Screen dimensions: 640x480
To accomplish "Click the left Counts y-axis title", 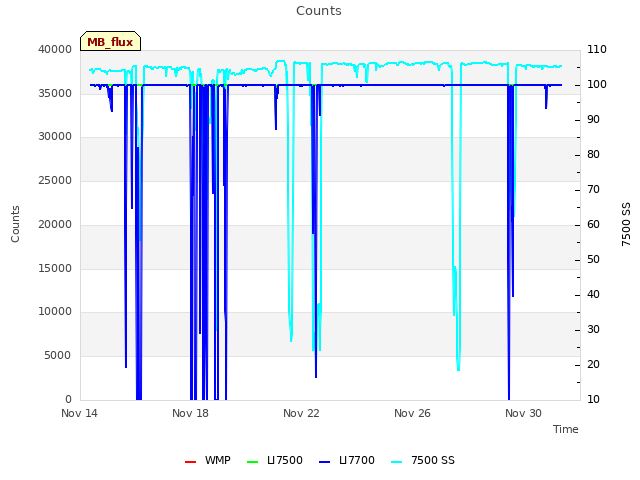I will [x=15, y=224].
